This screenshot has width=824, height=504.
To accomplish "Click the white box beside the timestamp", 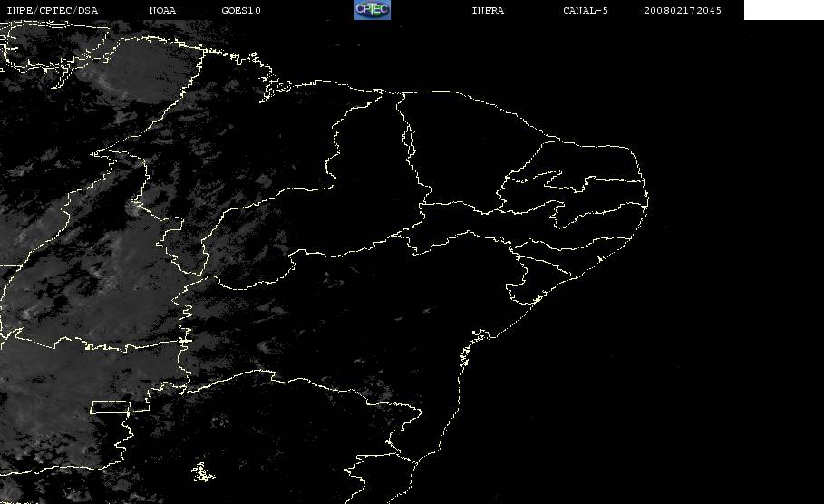I will click(x=783, y=10).
